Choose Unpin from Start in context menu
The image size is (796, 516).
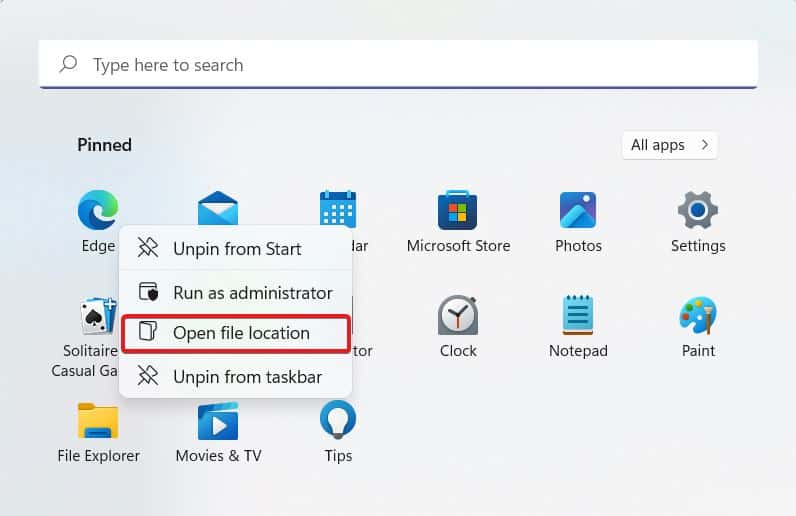tap(236, 248)
